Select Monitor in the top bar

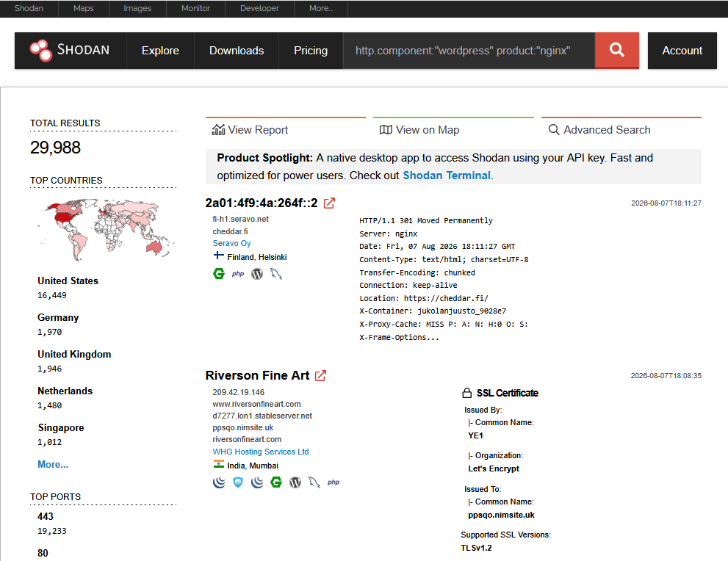pyautogui.click(x=195, y=8)
